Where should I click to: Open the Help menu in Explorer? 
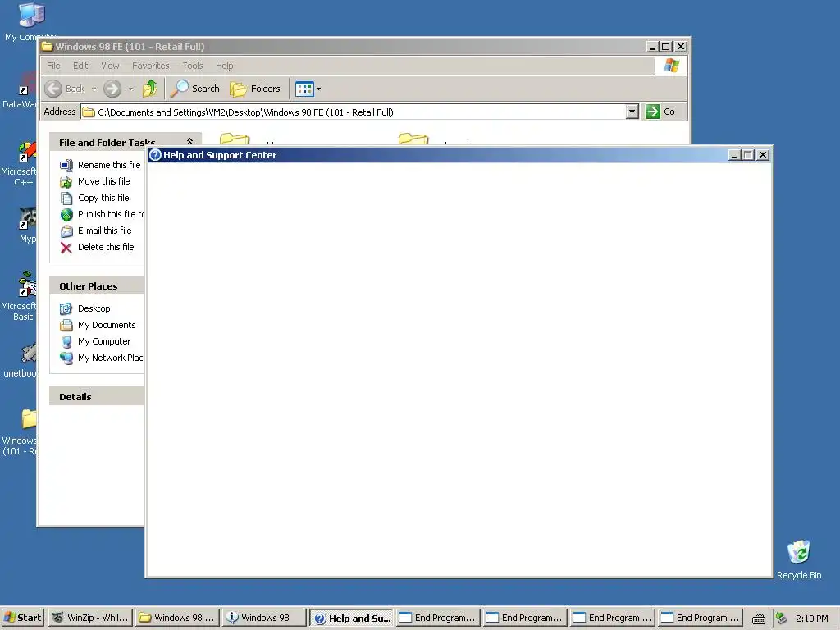pos(225,66)
